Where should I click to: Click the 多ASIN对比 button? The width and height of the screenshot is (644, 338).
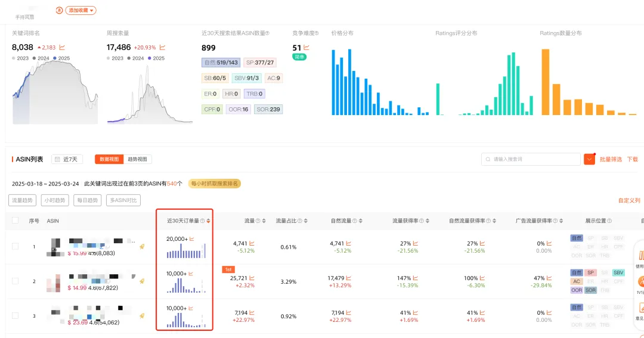[123, 200]
